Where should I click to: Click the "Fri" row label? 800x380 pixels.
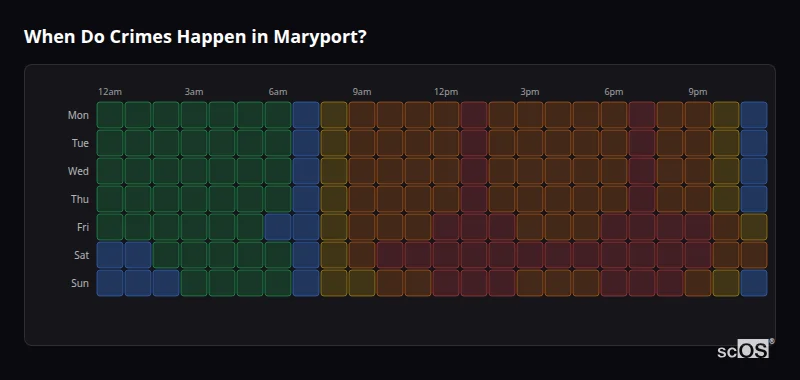83,227
